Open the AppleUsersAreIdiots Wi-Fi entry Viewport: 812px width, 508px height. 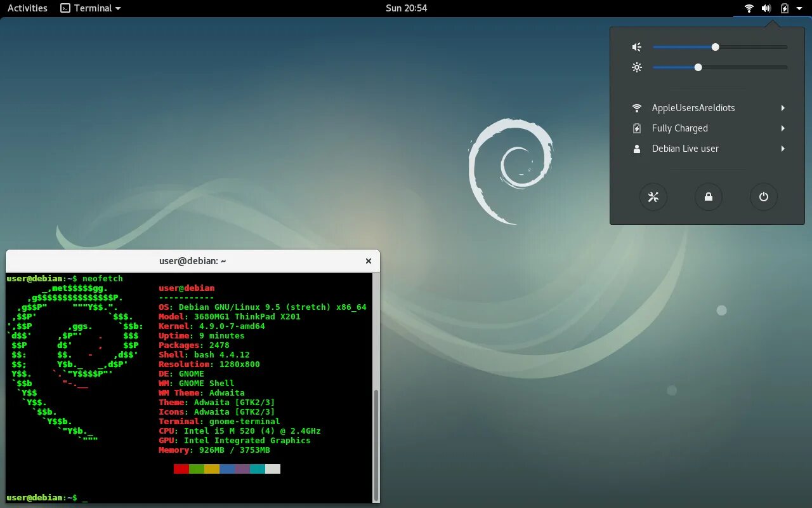pyautogui.click(x=707, y=108)
